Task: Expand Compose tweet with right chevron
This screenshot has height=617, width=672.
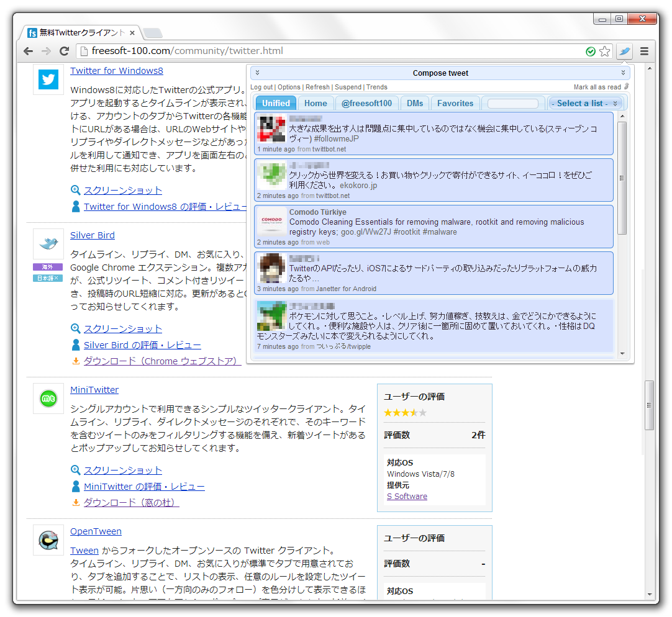Action: coord(623,73)
